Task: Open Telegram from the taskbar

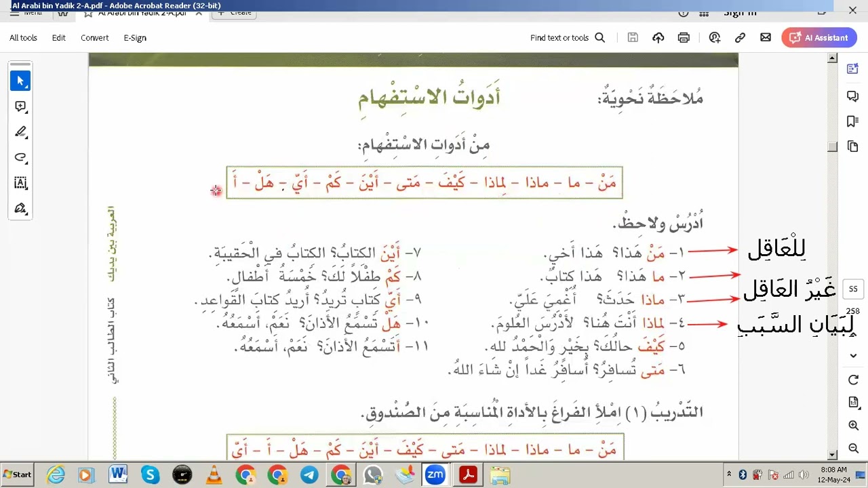Action: (x=309, y=474)
